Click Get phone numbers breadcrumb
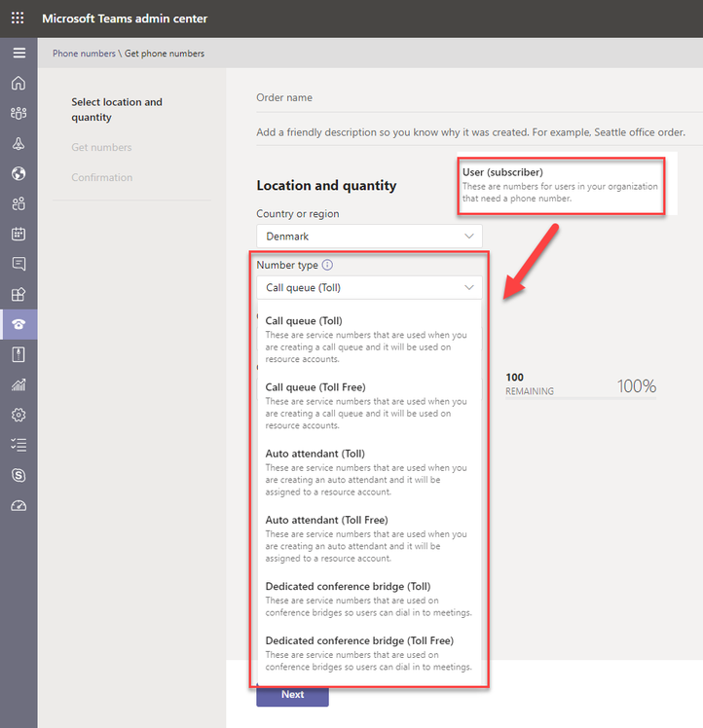 165,54
